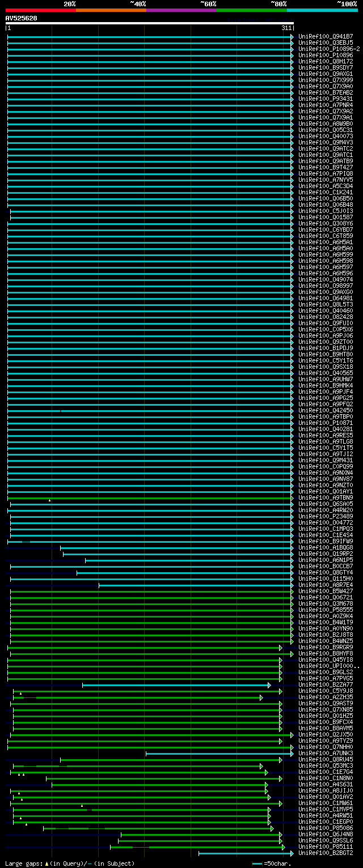Viewport: 363px width, 868px height.
Task: Click hit label UniRef100_Q9SSL6
Action: pyautogui.click(x=326, y=840)
